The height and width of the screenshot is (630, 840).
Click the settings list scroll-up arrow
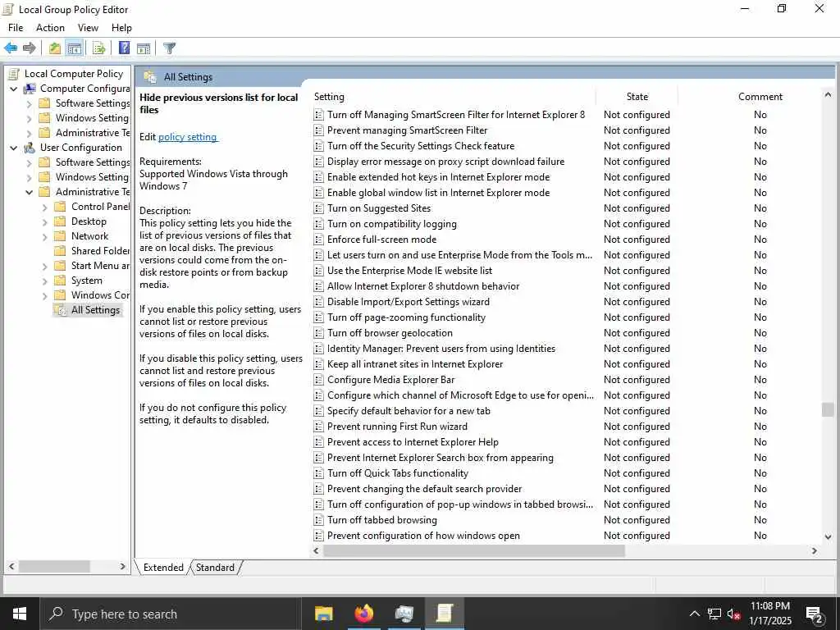(x=828, y=95)
